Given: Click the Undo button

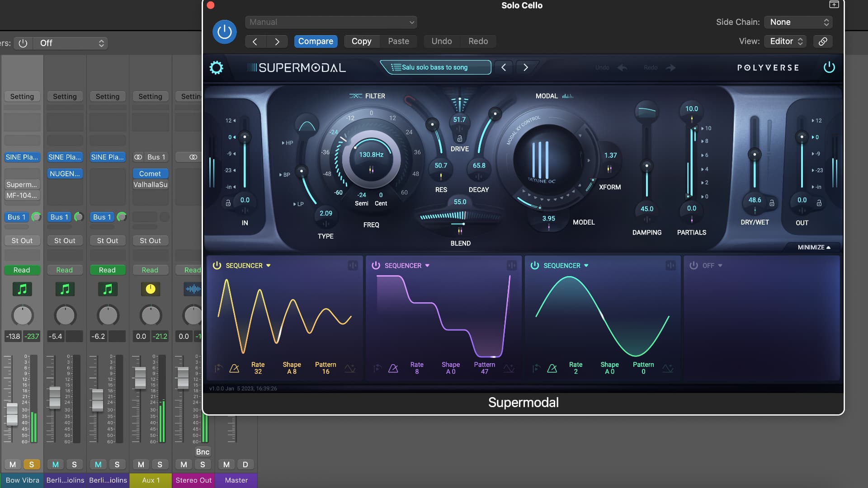Looking at the screenshot, I should [x=441, y=41].
